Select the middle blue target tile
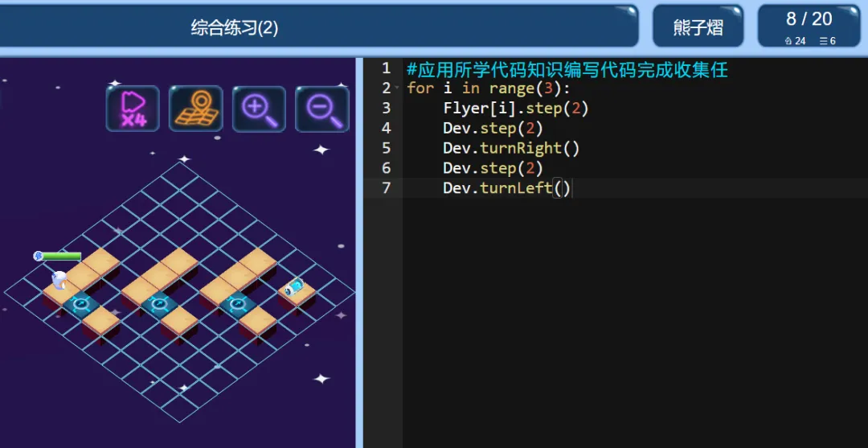The height and width of the screenshot is (448, 868). coord(159,304)
